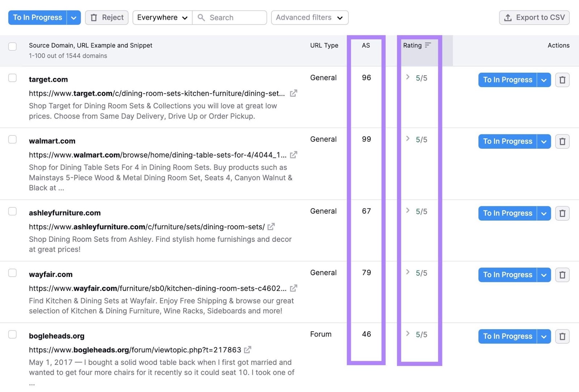
Task: Open the Everywhere filter dropdown
Action: click(162, 17)
